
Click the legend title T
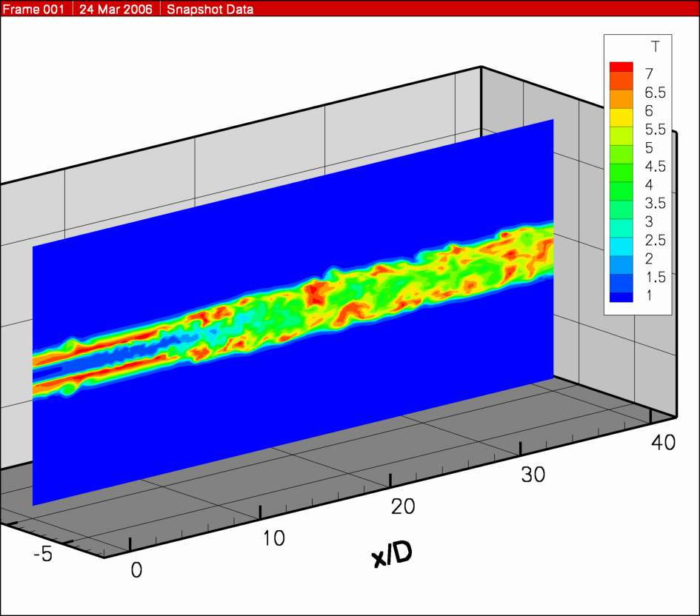tap(656, 47)
